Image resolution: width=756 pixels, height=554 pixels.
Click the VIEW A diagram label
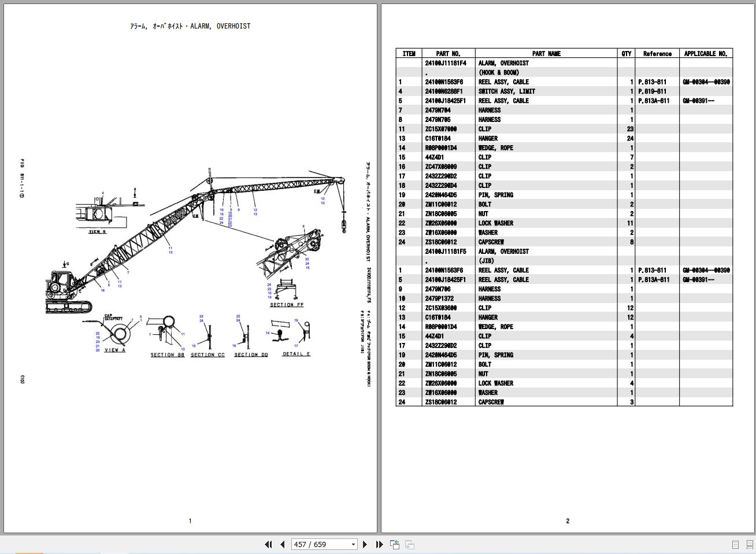[x=114, y=349]
